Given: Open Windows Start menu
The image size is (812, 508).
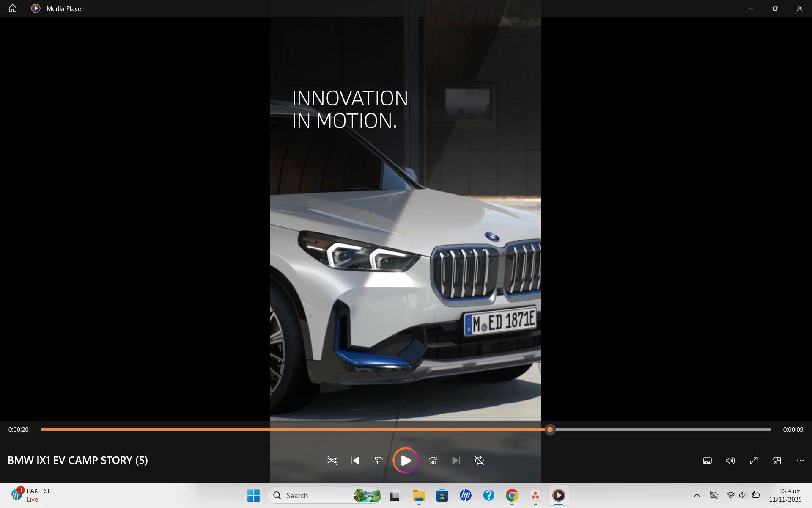Looking at the screenshot, I should [253, 495].
